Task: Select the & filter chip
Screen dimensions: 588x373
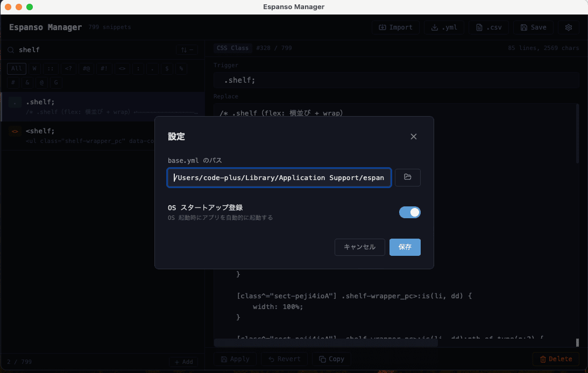Action: pyautogui.click(x=27, y=82)
